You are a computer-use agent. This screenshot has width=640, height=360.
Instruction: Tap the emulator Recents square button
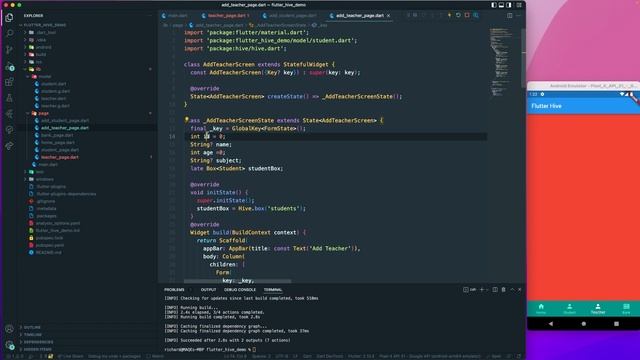click(x=616, y=323)
